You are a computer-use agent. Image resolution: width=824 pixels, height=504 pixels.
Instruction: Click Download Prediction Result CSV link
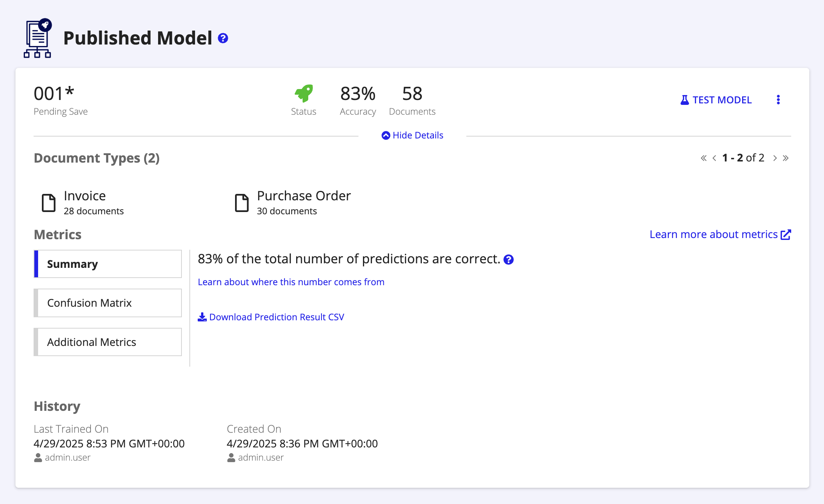pos(271,317)
